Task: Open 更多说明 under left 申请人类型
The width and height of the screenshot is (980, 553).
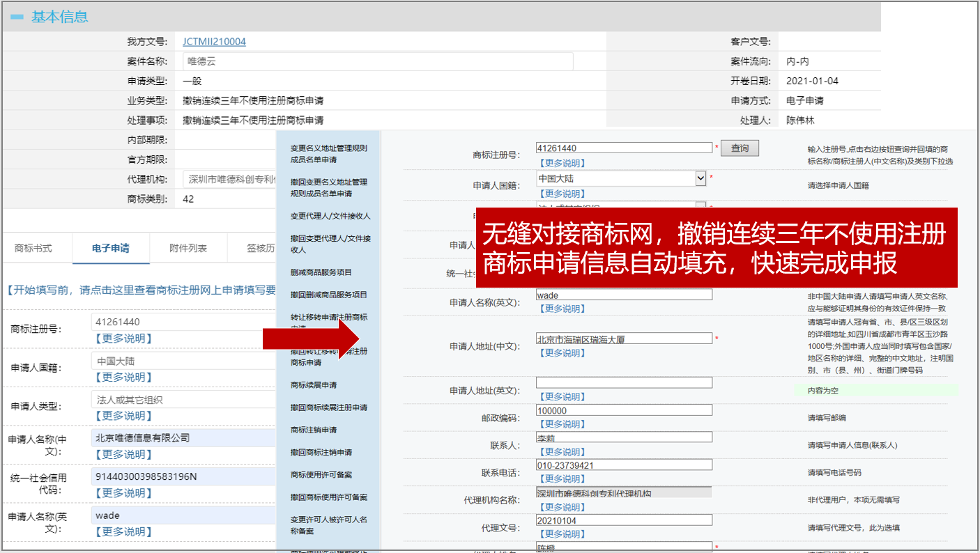Action: coord(123,416)
